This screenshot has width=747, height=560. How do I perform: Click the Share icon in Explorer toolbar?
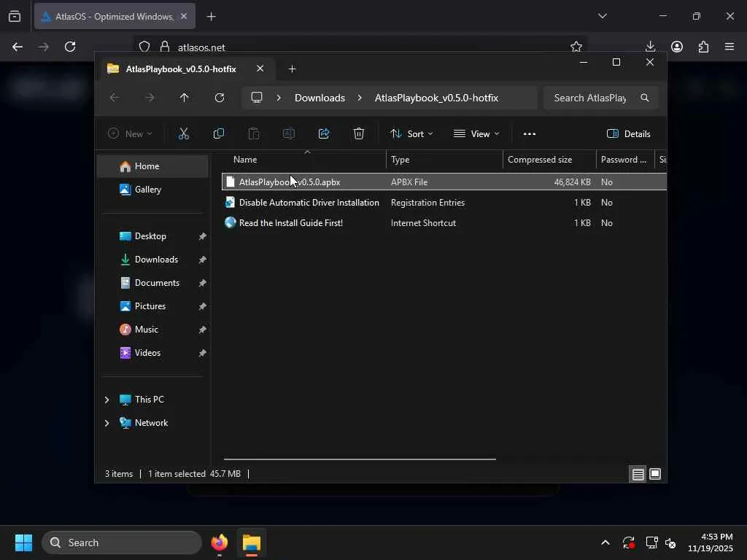tap(324, 134)
